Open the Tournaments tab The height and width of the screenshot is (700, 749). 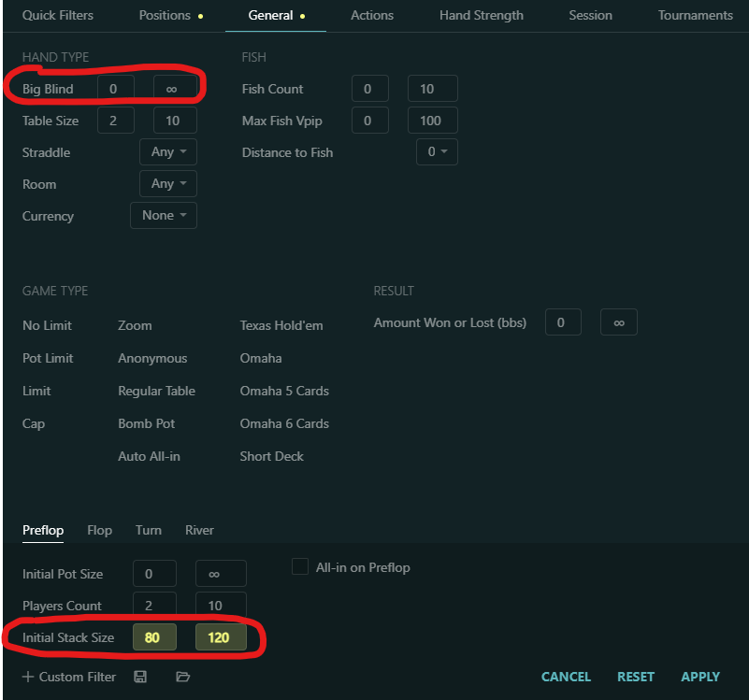pos(695,15)
